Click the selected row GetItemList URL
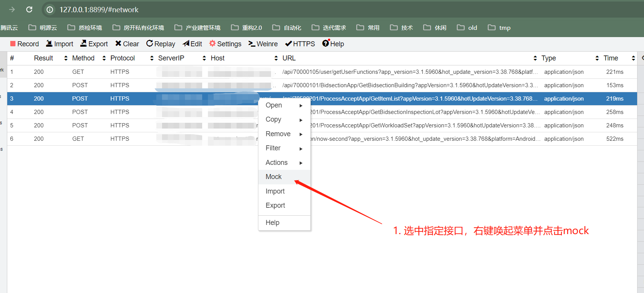Screen dimensions: 644x293 pos(410,99)
